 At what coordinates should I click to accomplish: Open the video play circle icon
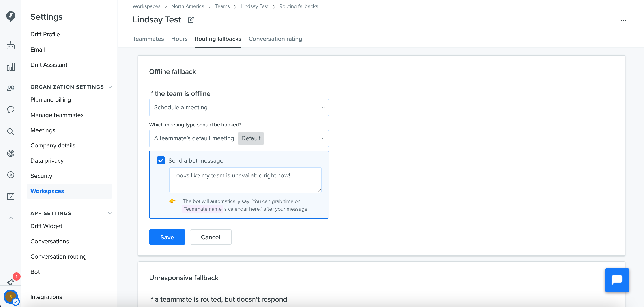click(11, 175)
